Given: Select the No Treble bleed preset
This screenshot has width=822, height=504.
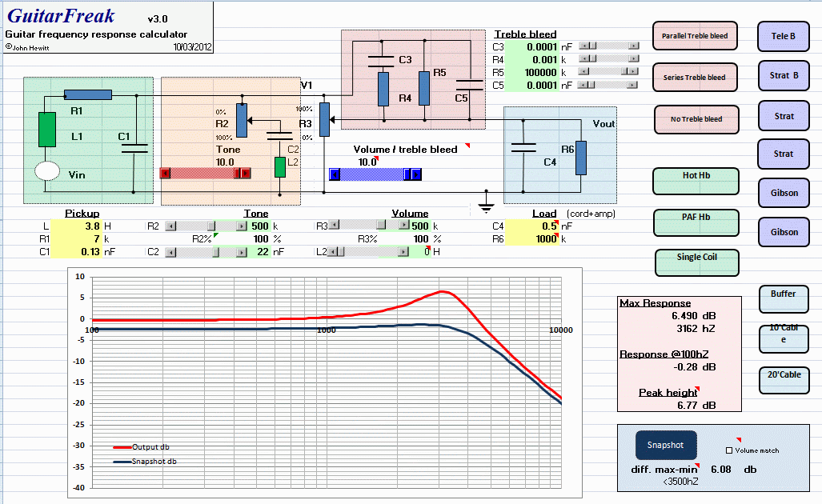Looking at the screenshot, I should (696, 119).
